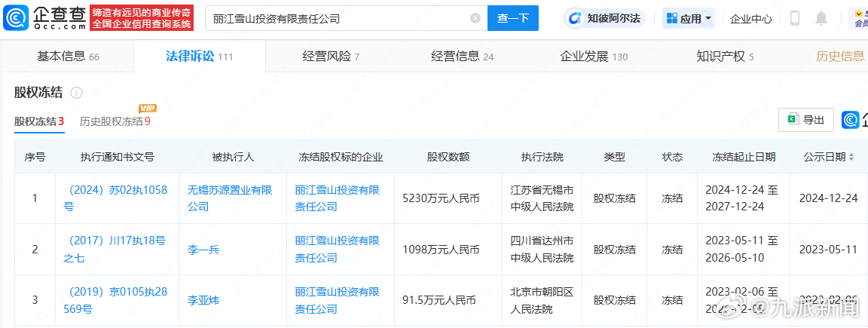Viewport: 868px width, 328px height.
Task: Go to the 经营信息 tab
Action: (x=462, y=56)
